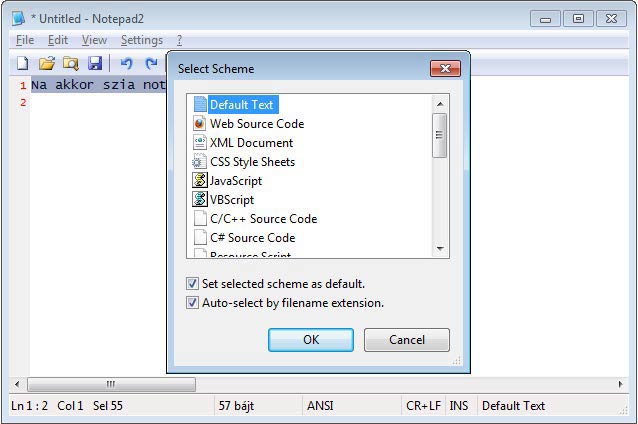
Task: Click the Save floppy disk icon
Action: click(95, 63)
